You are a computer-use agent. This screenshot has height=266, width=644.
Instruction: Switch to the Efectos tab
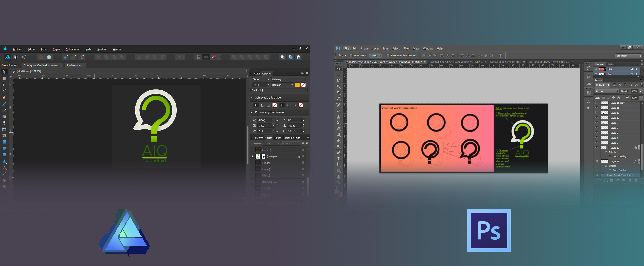259,138
